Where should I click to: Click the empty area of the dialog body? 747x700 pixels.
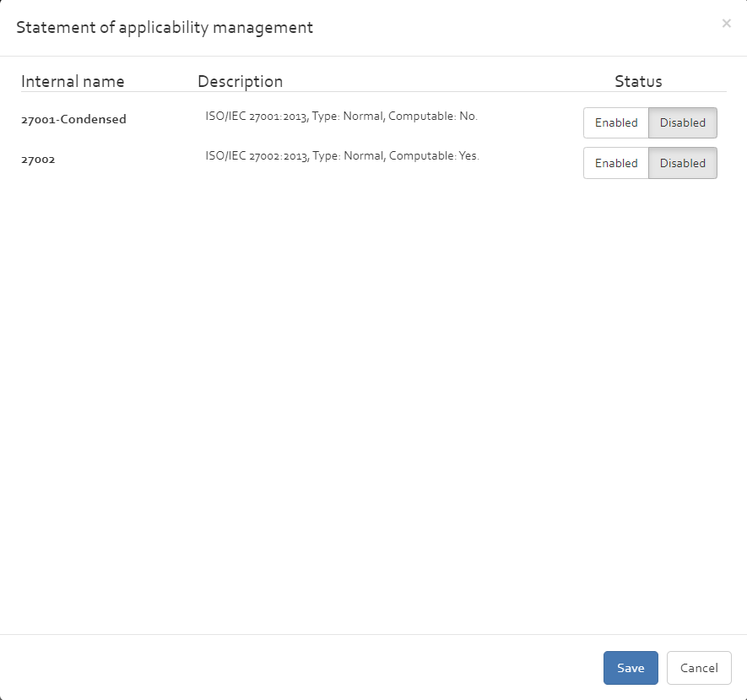tap(373, 405)
